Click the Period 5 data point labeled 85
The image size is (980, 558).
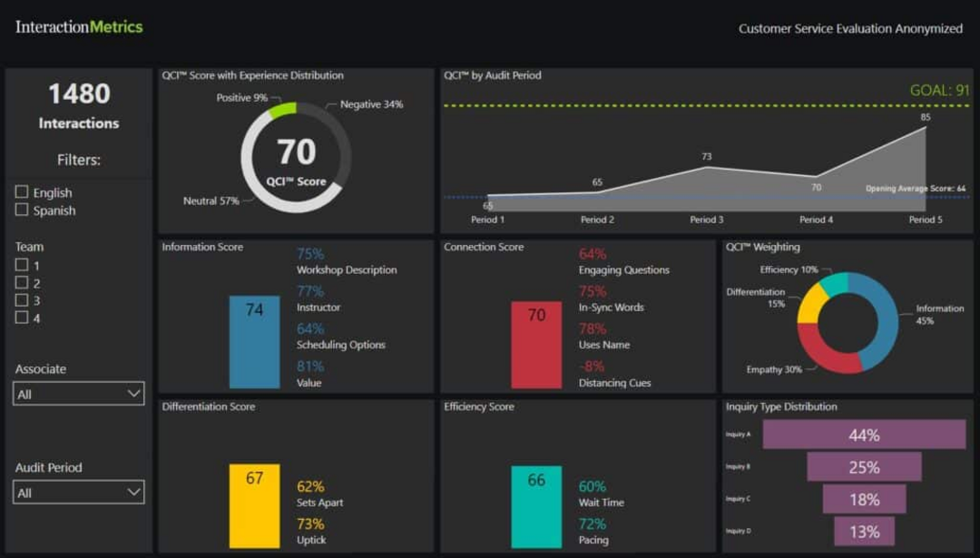(x=925, y=127)
